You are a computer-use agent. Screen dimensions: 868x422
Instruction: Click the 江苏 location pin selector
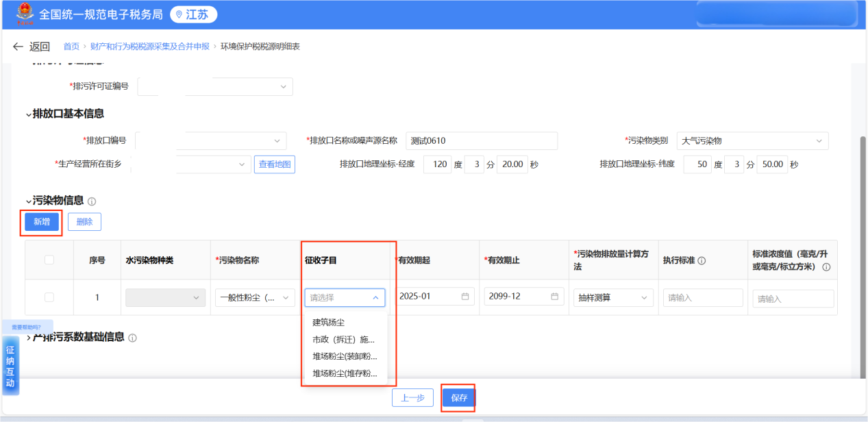click(x=193, y=14)
